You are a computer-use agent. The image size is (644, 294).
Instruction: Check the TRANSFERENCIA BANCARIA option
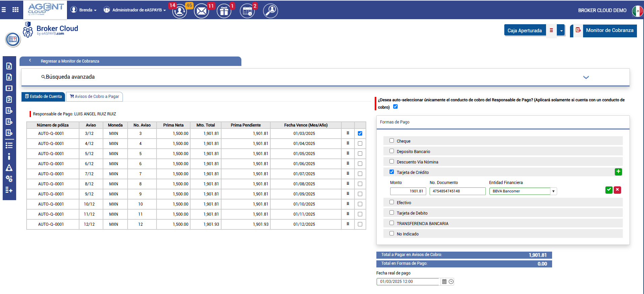click(392, 223)
